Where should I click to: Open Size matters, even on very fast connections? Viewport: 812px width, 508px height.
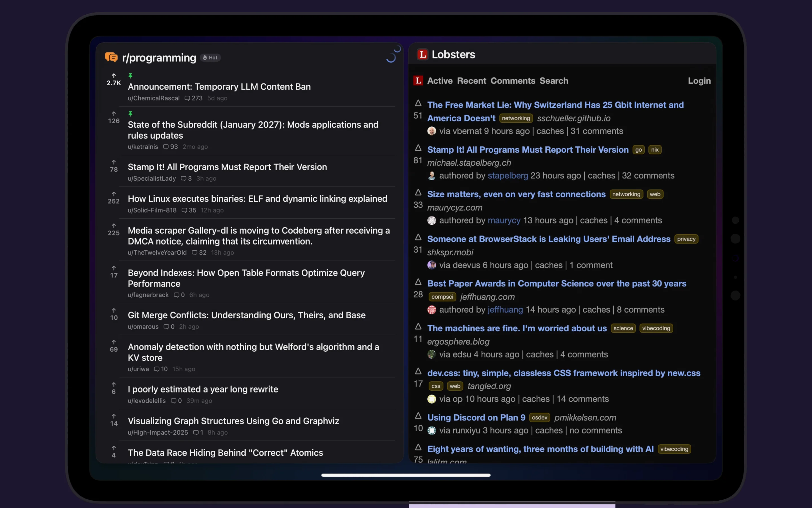pyautogui.click(x=517, y=194)
